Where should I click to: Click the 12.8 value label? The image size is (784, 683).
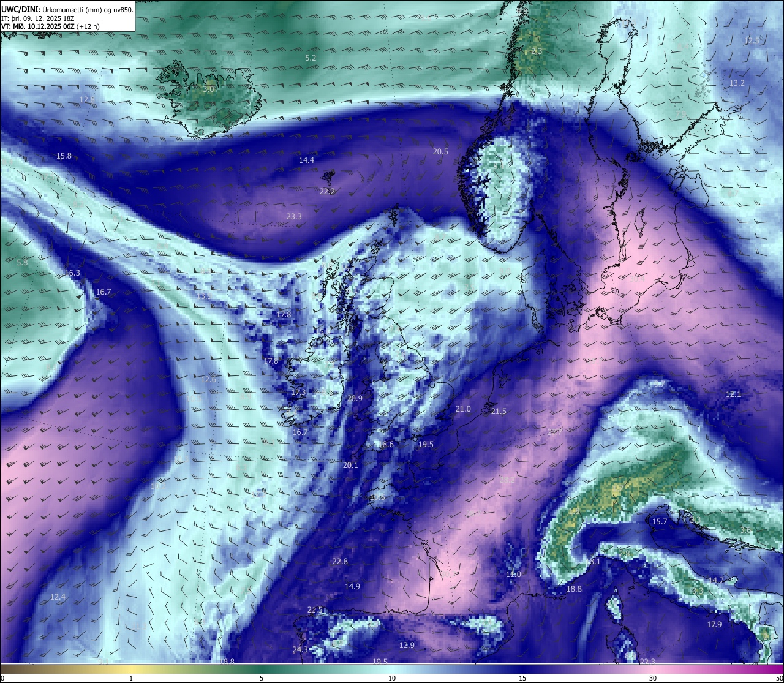pyautogui.click(x=88, y=99)
